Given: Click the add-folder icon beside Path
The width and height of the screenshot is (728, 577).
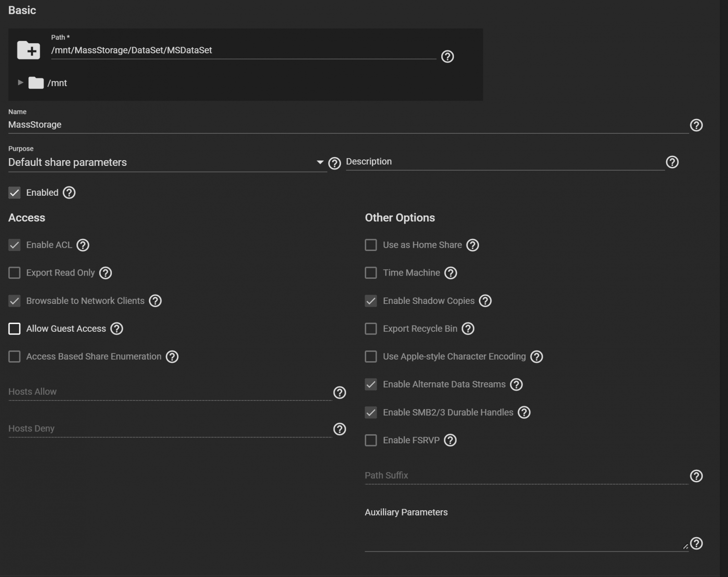Looking at the screenshot, I should 28,50.
